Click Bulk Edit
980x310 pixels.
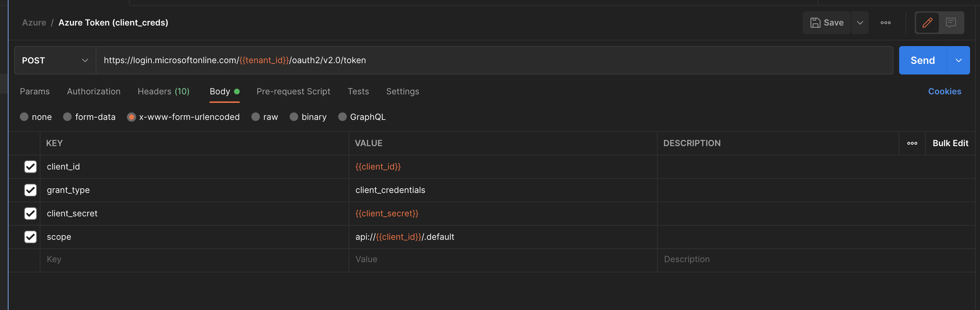pyautogui.click(x=950, y=143)
